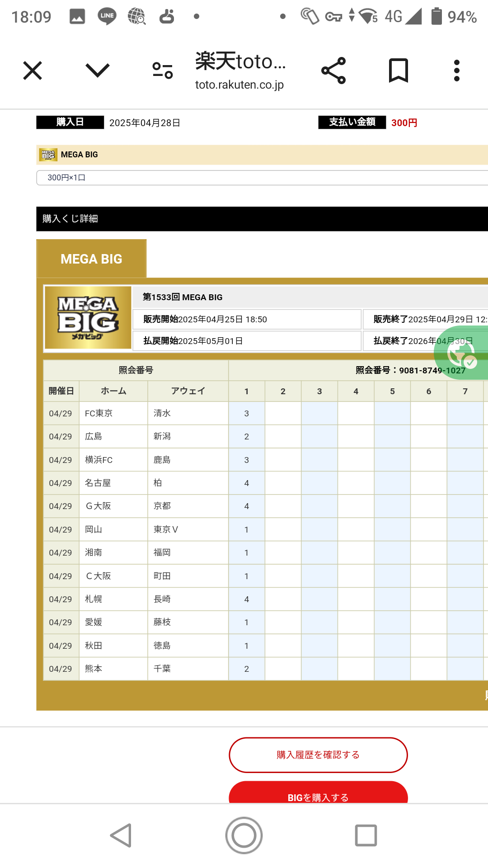This screenshot has height=868, width=488.
Task: Select the 福岡 away team cell
Action: point(188,552)
